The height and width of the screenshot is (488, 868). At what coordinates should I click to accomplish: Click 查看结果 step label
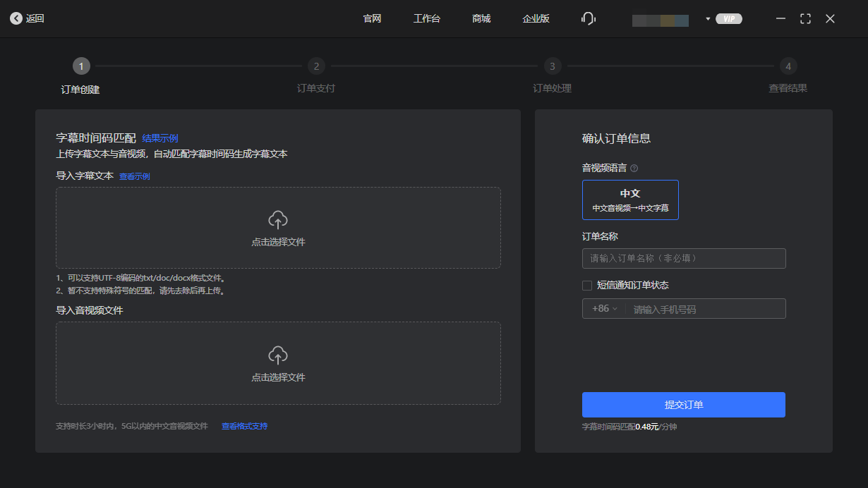click(788, 88)
